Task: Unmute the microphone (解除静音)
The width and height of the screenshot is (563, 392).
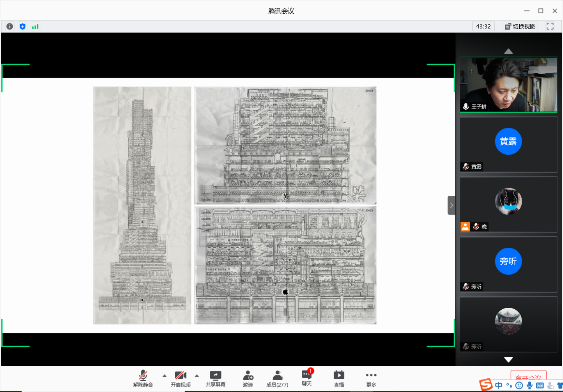Action: (x=143, y=379)
